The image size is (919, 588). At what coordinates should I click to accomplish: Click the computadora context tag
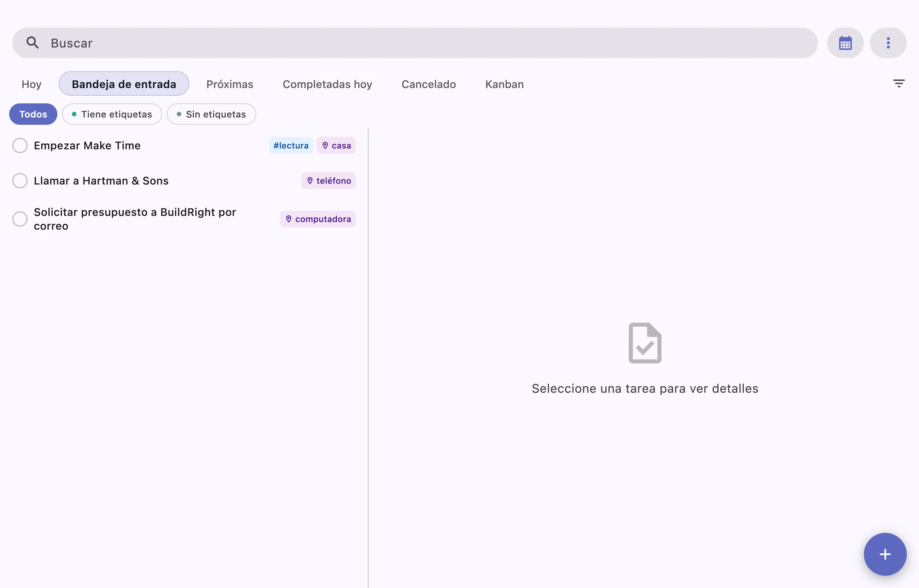coord(318,219)
